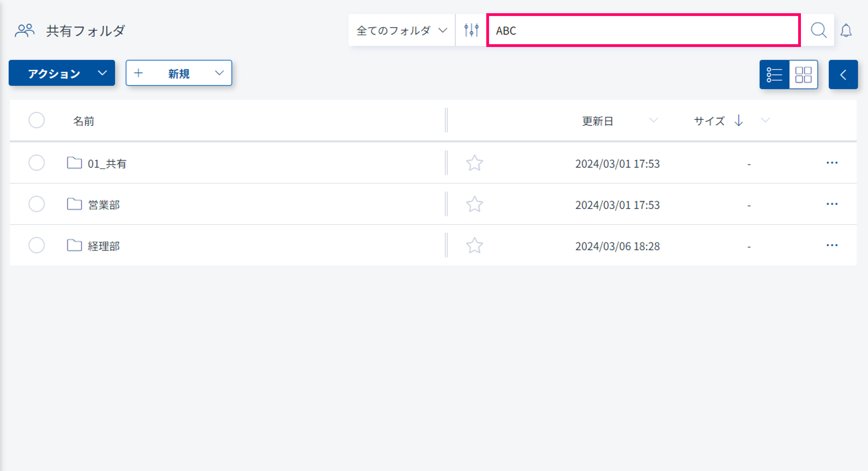Switch to list view
The width and height of the screenshot is (868, 471).
point(774,75)
